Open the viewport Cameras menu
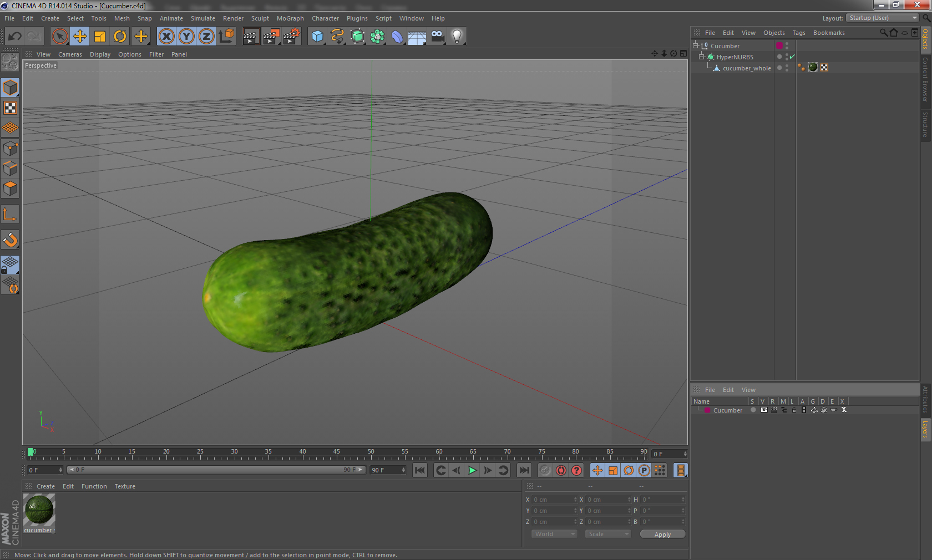 [70, 54]
